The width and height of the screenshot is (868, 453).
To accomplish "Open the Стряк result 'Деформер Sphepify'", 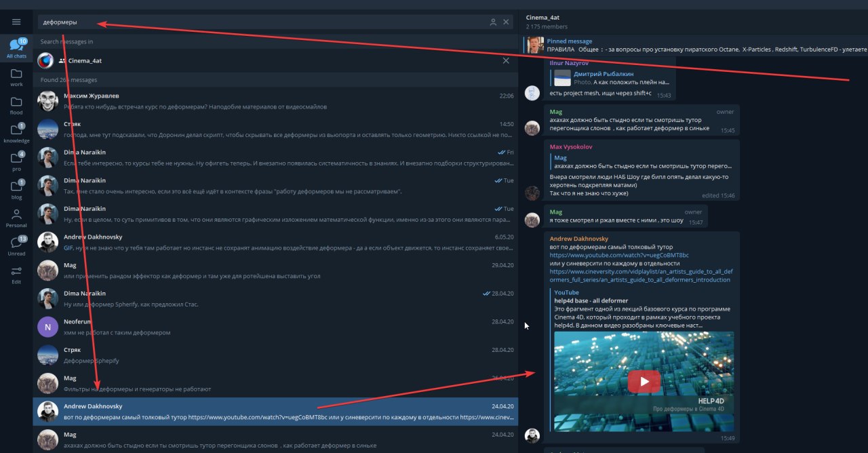I will point(275,355).
